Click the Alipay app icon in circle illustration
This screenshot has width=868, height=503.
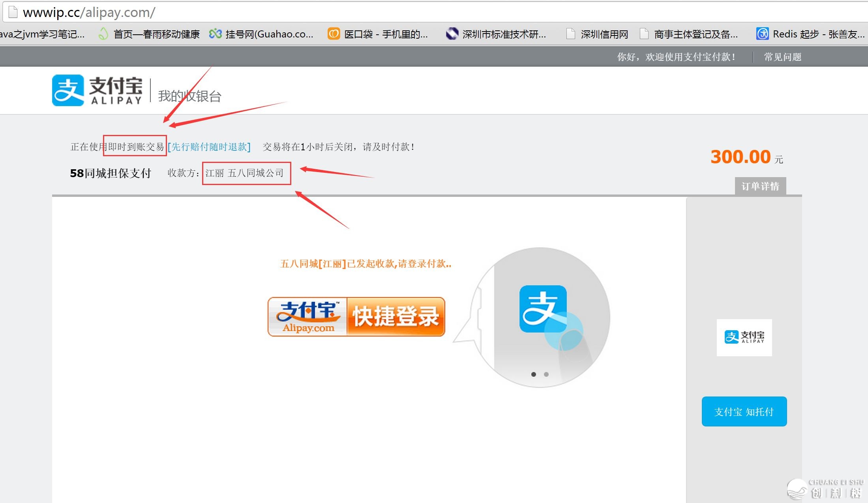tap(543, 309)
